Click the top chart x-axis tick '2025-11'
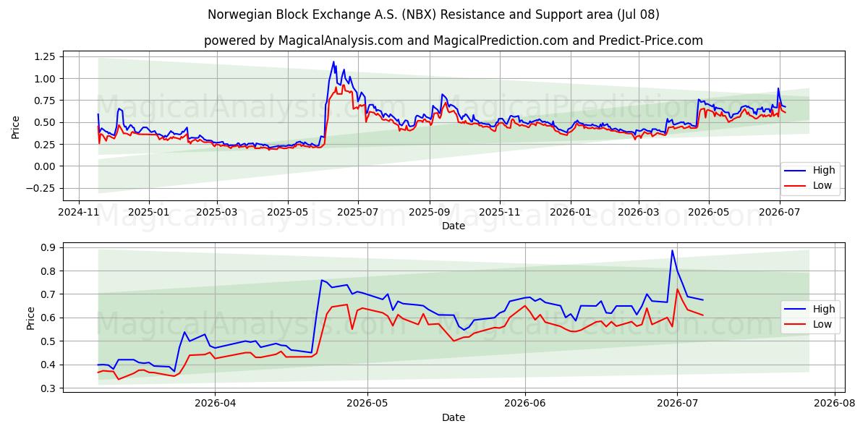 [499, 213]
